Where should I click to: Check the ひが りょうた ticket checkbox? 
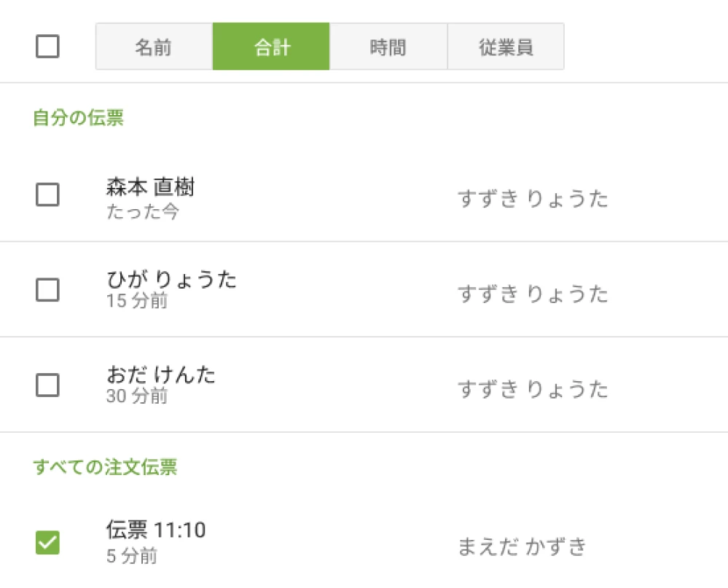47,291
